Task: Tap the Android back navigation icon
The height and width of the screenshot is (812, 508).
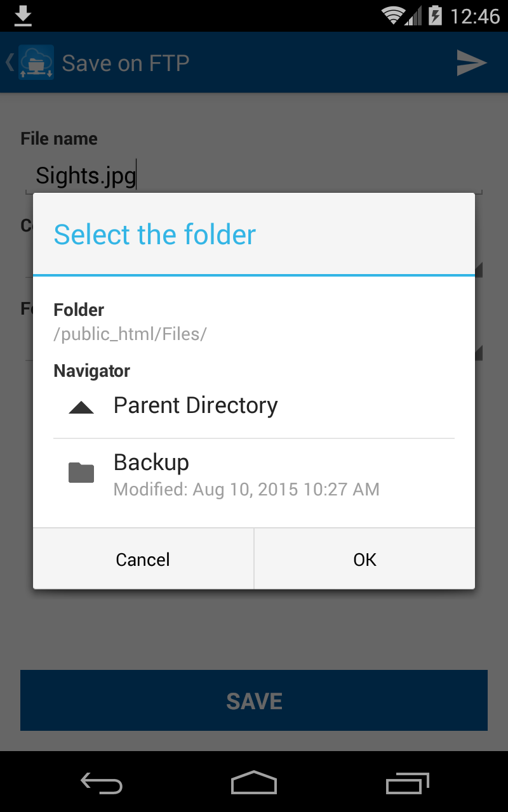Action: (x=102, y=783)
